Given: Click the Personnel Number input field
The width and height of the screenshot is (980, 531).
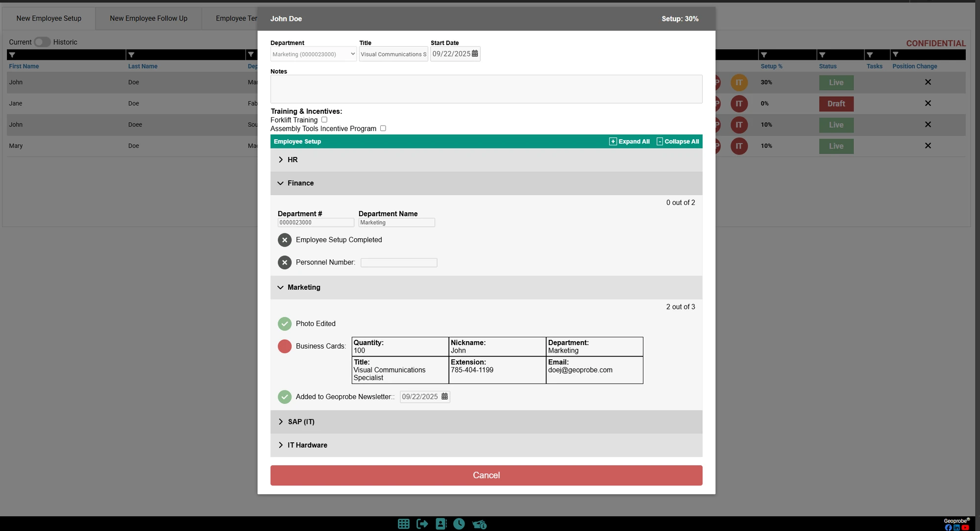Looking at the screenshot, I should click(x=399, y=263).
